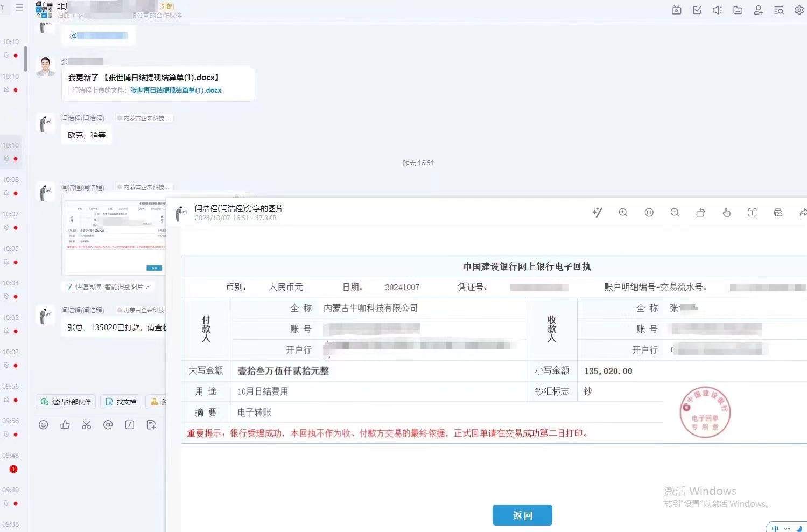Screen dimensions: 807x532
Task: Mention a member using the @ icon
Action: (x=108, y=425)
